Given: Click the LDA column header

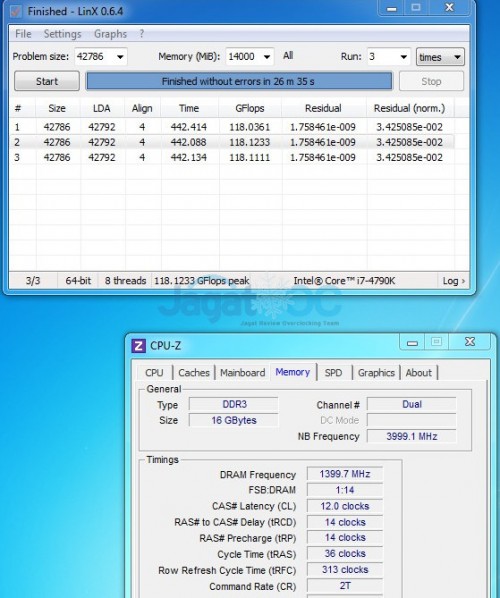Looking at the screenshot, I should [x=102, y=108].
